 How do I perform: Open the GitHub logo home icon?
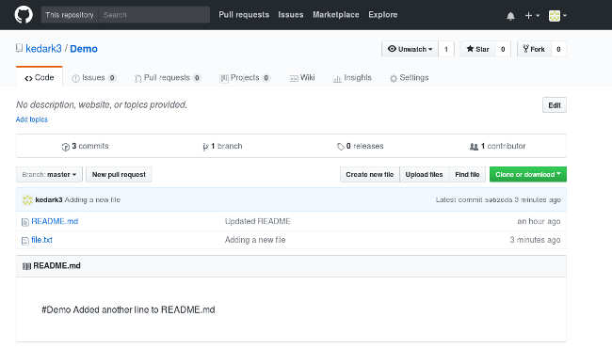click(24, 15)
